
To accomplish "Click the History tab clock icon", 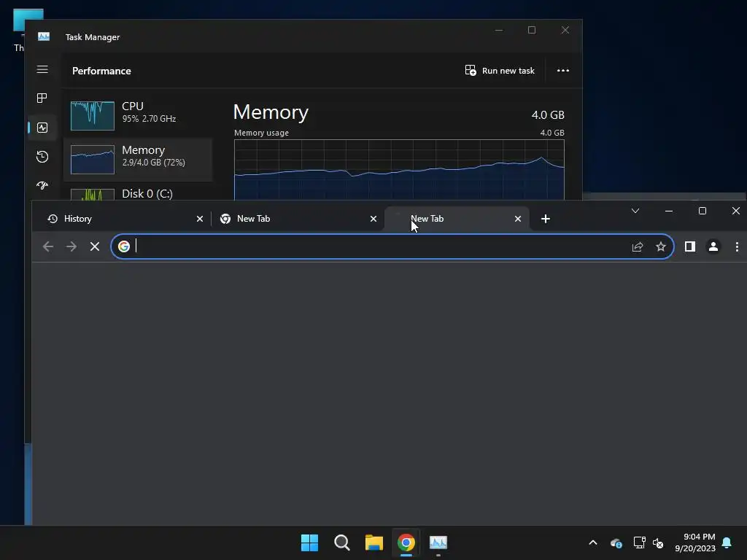I will tap(53, 219).
